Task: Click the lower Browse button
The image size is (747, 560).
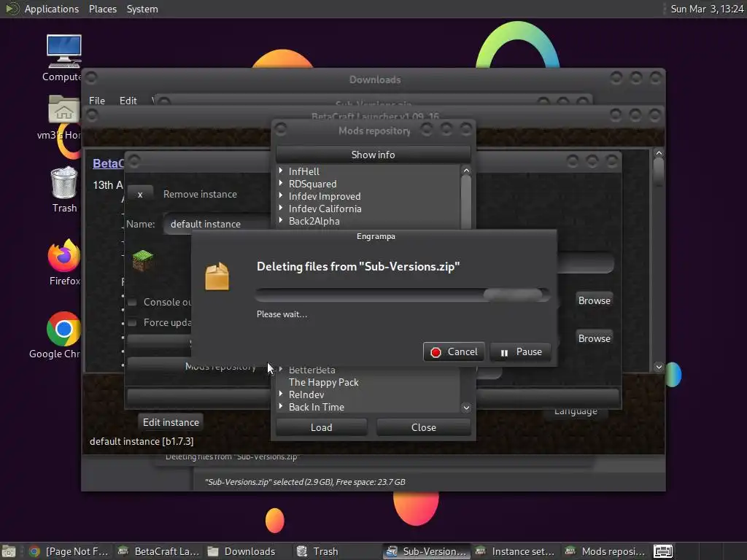Action: coord(594,338)
